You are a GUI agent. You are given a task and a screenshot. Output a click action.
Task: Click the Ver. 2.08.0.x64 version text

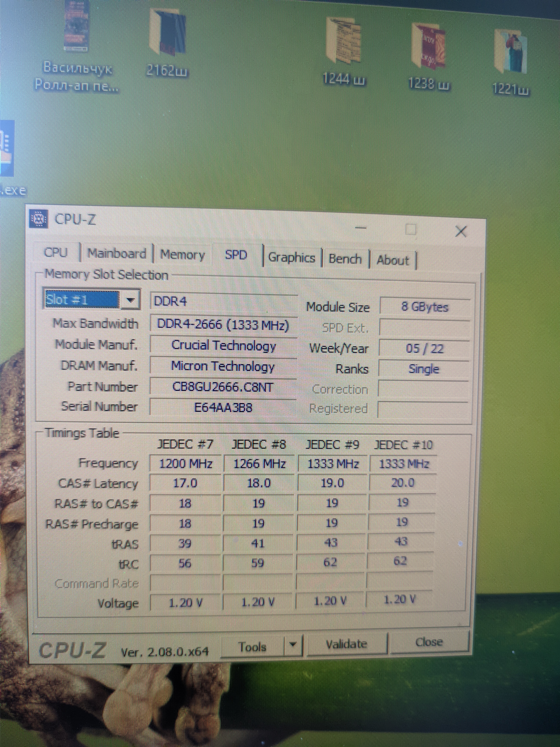point(165,652)
